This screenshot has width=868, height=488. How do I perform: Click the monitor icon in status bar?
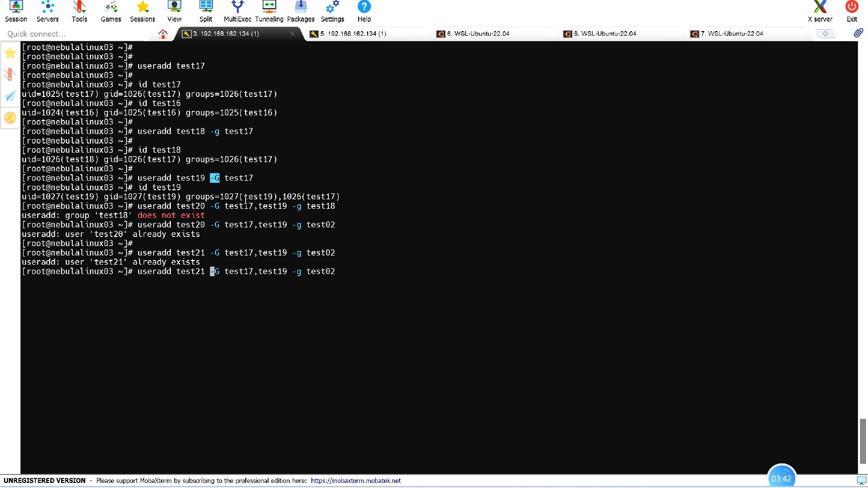[x=861, y=480]
